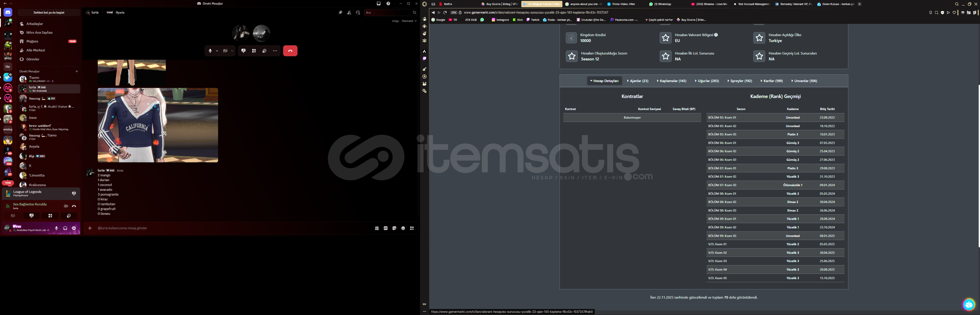Viewport: 980px width, 315px height.
Task: Open Arkadaşlar in Discord sidebar
Action: click(x=34, y=24)
